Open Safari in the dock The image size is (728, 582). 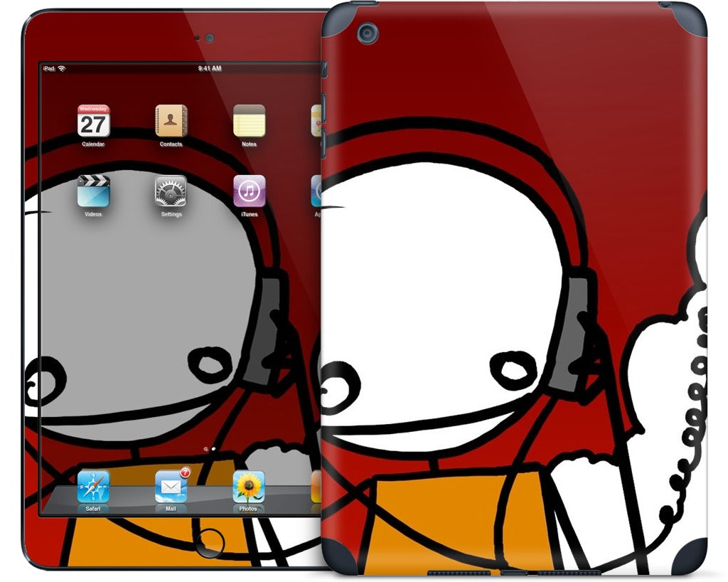[93, 487]
